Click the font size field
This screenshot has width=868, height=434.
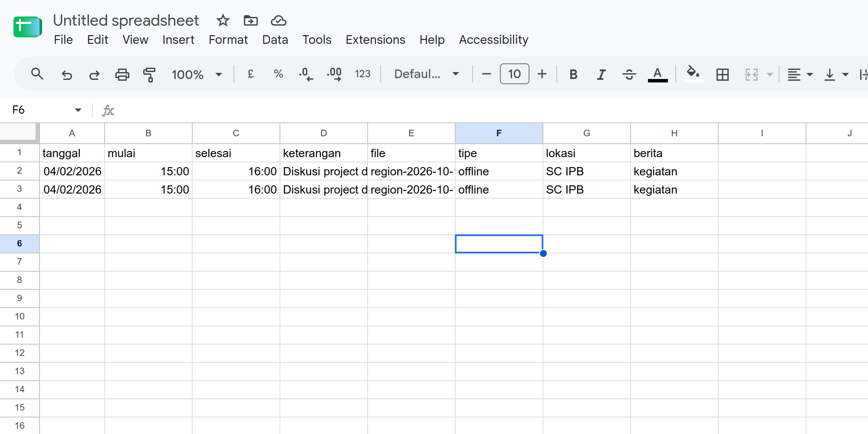[x=514, y=74]
